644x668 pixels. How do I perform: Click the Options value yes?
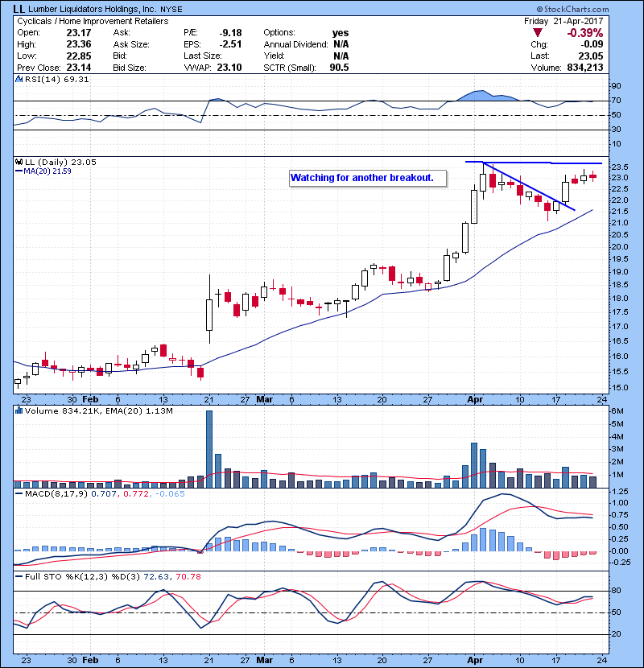[x=341, y=33]
